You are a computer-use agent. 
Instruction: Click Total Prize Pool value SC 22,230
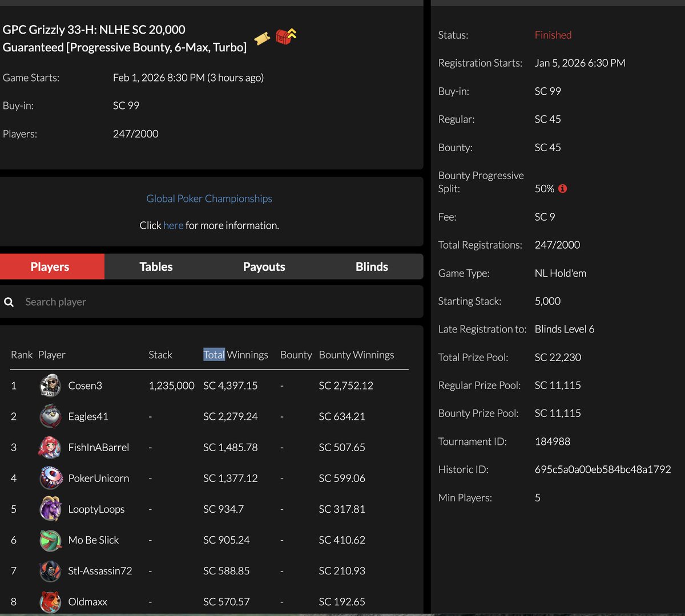(x=558, y=357)
